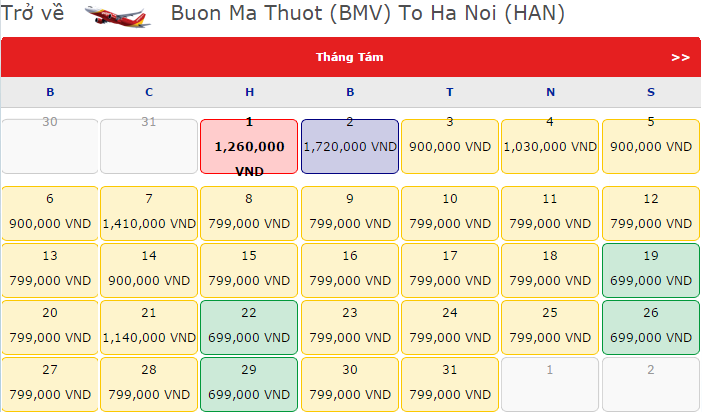Screen dimensions: 702x412
Task: Select August 31 fare 799,000 VND
Action: (450, 384)
